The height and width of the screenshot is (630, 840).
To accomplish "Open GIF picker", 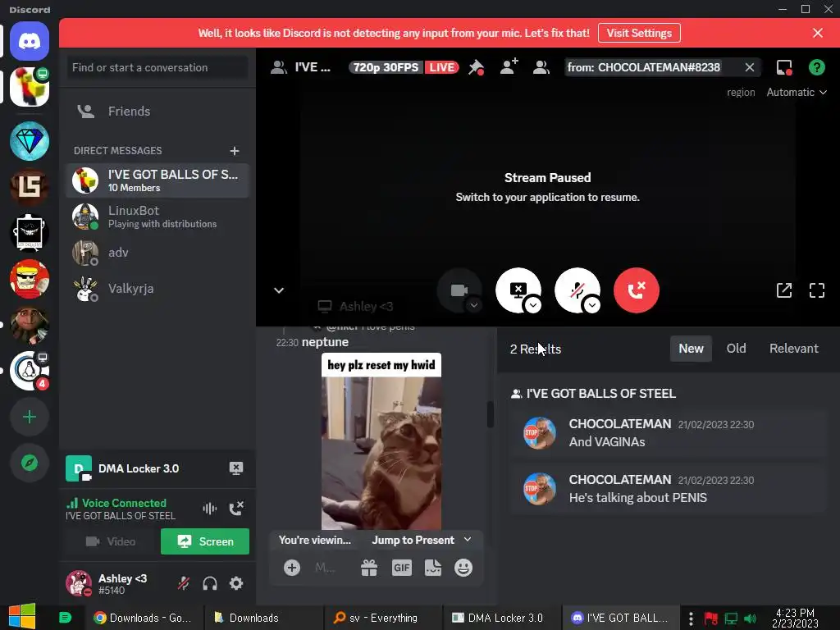I will (x=401, y=568).
